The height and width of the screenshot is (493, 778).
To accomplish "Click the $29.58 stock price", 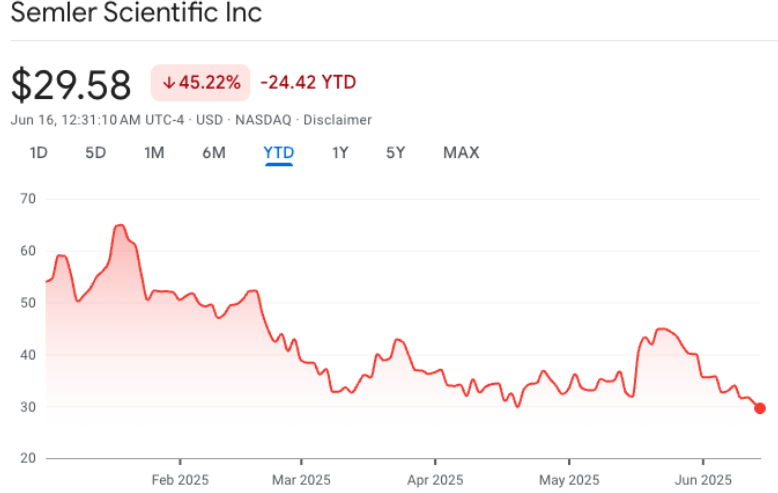I will pyautogui.click(x=71, y=85).
